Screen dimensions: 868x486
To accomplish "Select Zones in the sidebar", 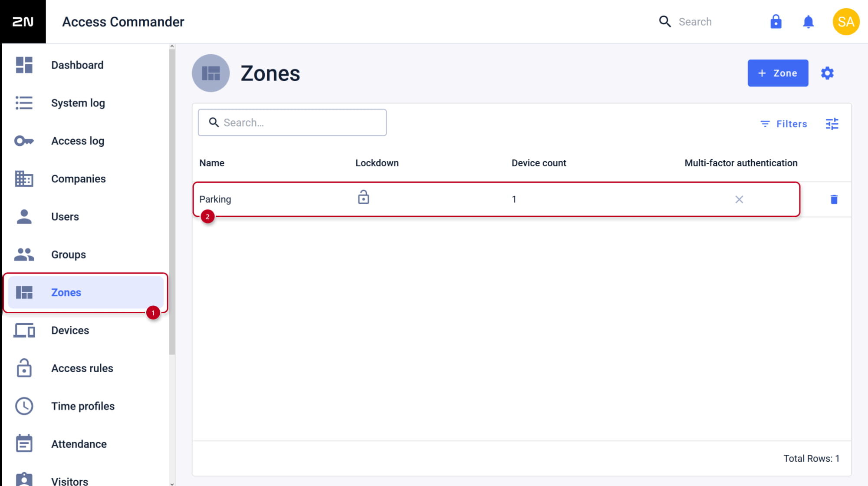I will (x=85, y=292).
